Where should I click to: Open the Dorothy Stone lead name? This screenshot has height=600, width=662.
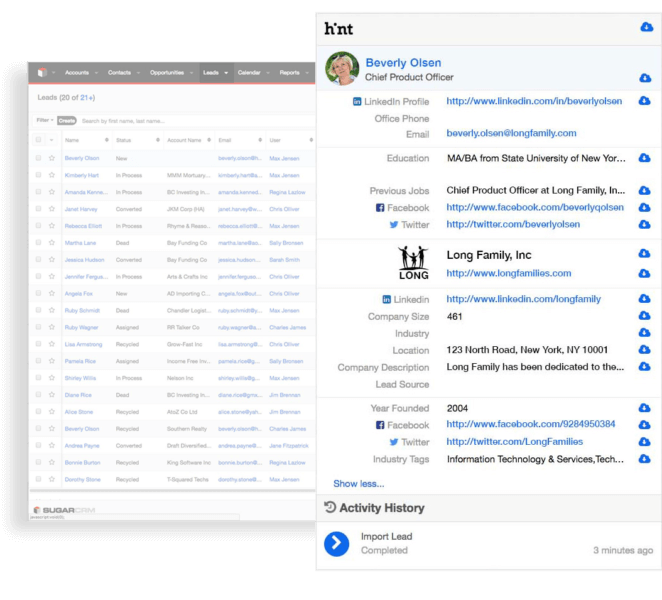82,479
